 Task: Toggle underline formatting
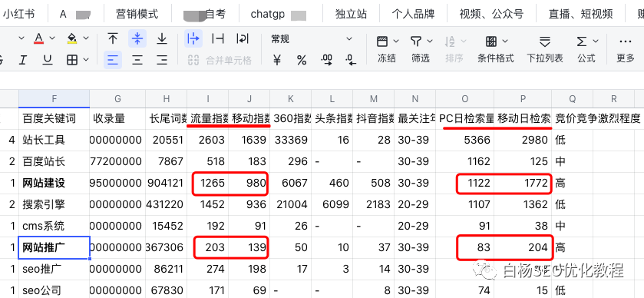pyautogui.click(x=48, y=60)
